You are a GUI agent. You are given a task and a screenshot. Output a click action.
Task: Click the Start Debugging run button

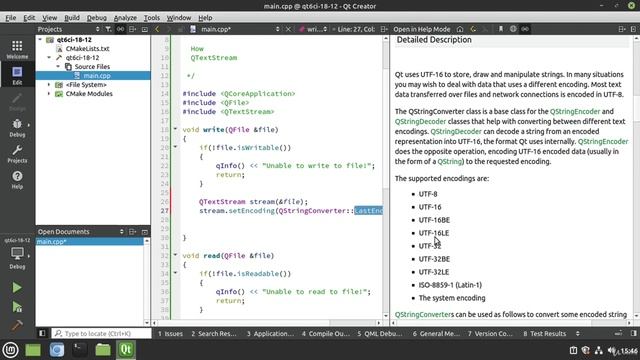click(x=17, y=307)
